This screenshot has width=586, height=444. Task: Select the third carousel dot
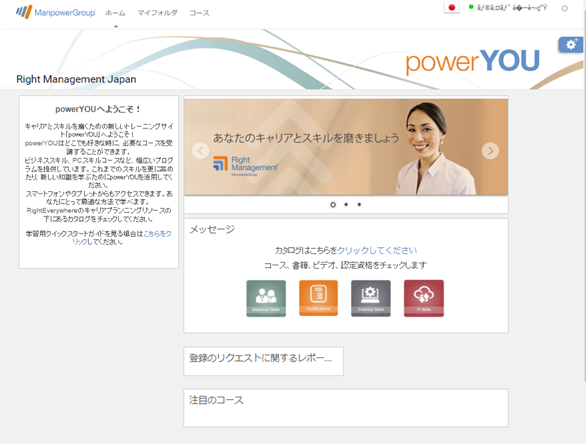359,204
